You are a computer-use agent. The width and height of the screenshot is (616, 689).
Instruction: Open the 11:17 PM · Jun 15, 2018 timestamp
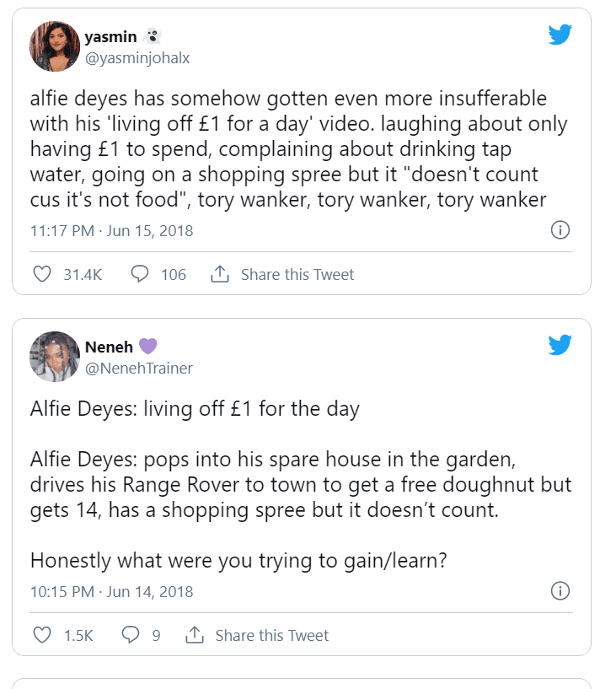tap(111, 231)
